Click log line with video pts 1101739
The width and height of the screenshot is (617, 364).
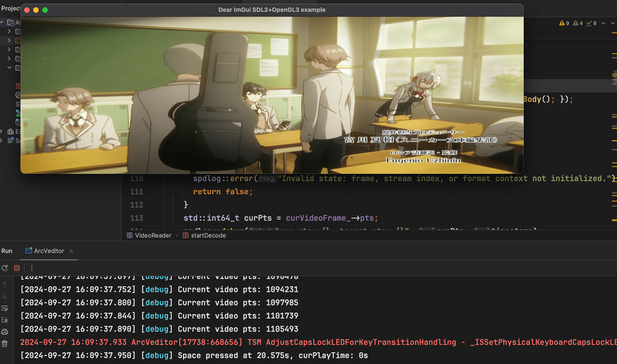(x=159, y=316)
